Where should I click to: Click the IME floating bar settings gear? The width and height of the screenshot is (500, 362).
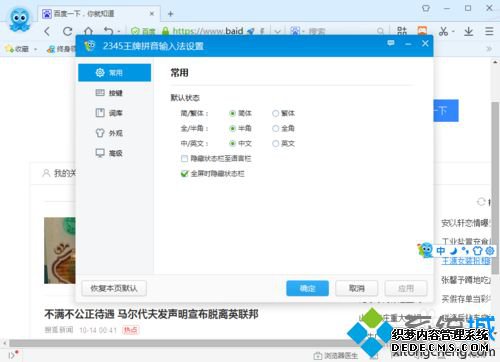coord(490,250)
